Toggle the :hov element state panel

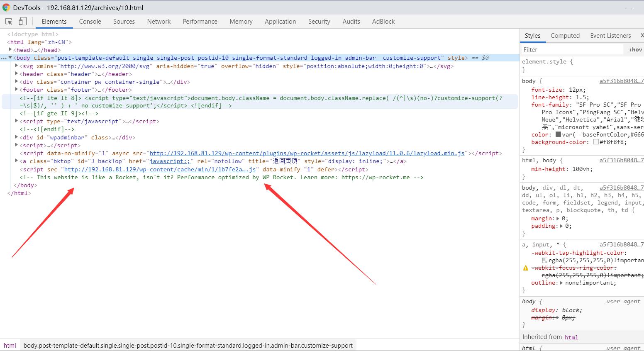click(x=635, y=50)
